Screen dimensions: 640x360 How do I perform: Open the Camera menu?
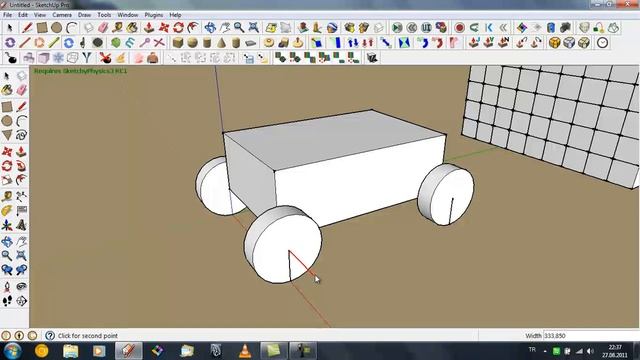coord(62,15)
